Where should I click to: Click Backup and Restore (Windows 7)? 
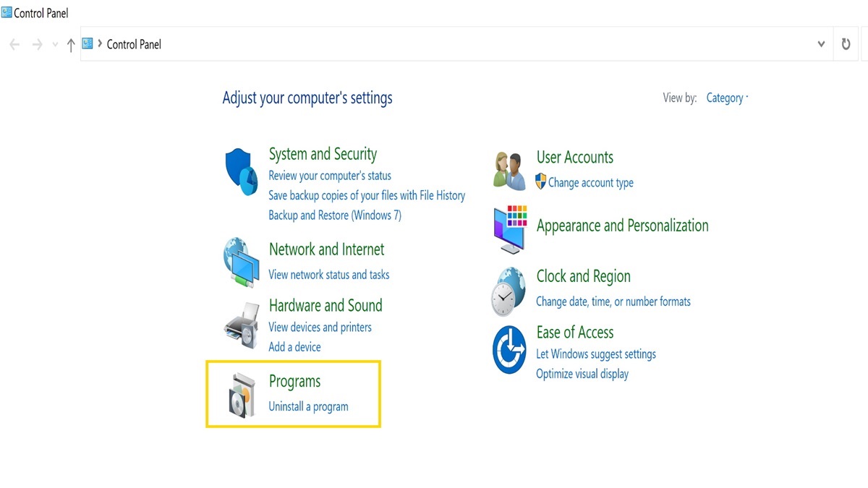point(335,215)
